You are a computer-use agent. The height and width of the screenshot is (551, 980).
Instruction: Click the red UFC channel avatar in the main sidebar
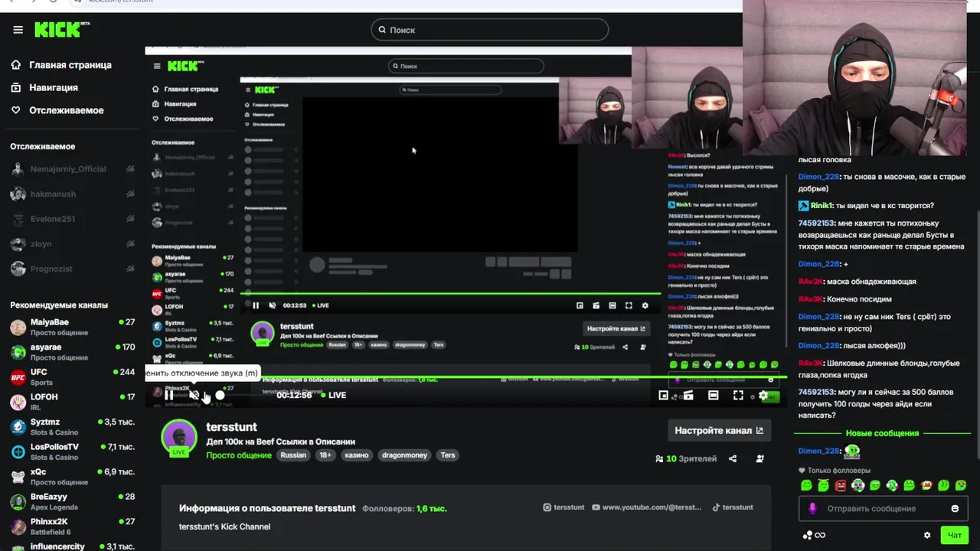(18, 377)
